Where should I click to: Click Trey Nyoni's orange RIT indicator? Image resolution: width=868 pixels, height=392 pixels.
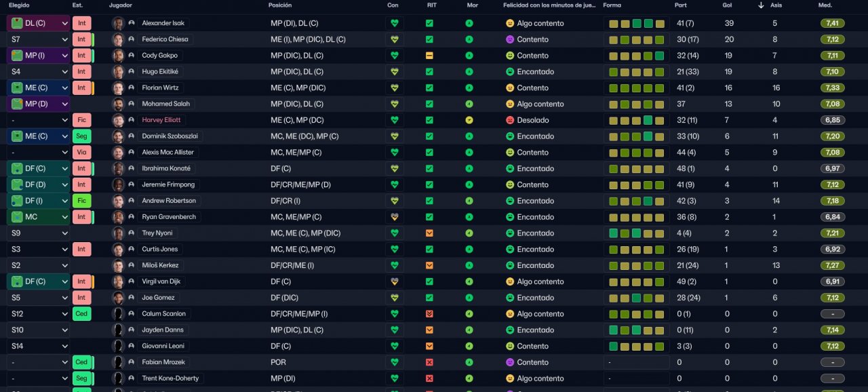pos(429,233)
